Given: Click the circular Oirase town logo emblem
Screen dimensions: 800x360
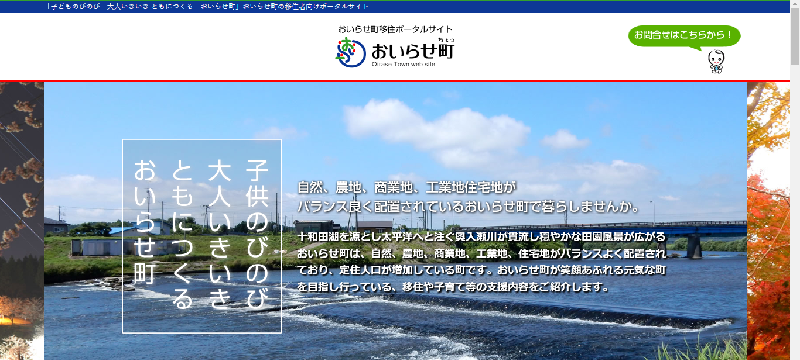Looking at the screenshot, I should click(351, 53).
